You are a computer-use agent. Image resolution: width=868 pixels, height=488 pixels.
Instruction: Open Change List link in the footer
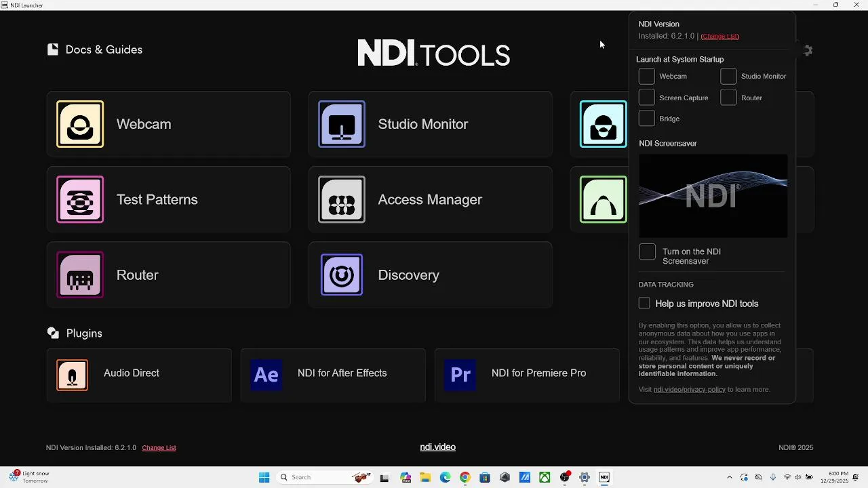point(159,447)
